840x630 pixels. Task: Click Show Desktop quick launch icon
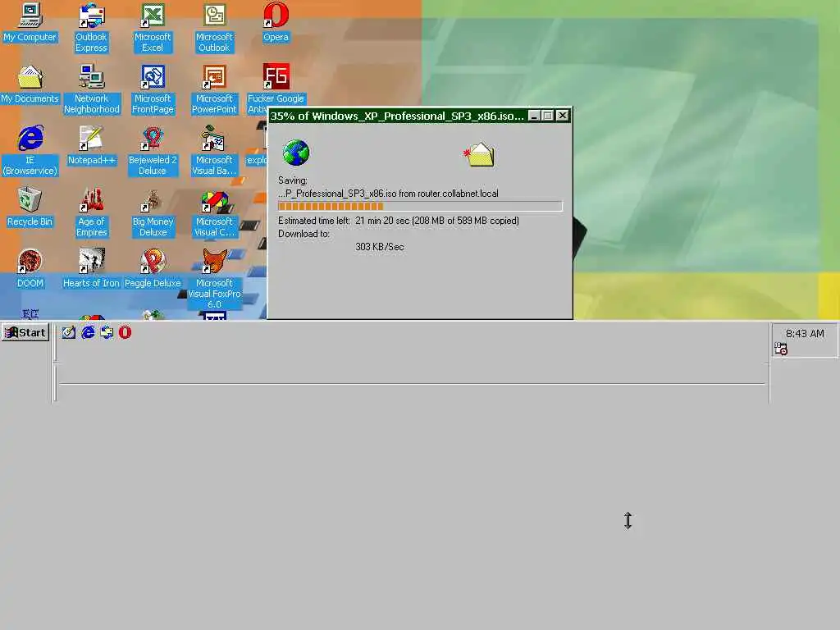coord(69,333)
